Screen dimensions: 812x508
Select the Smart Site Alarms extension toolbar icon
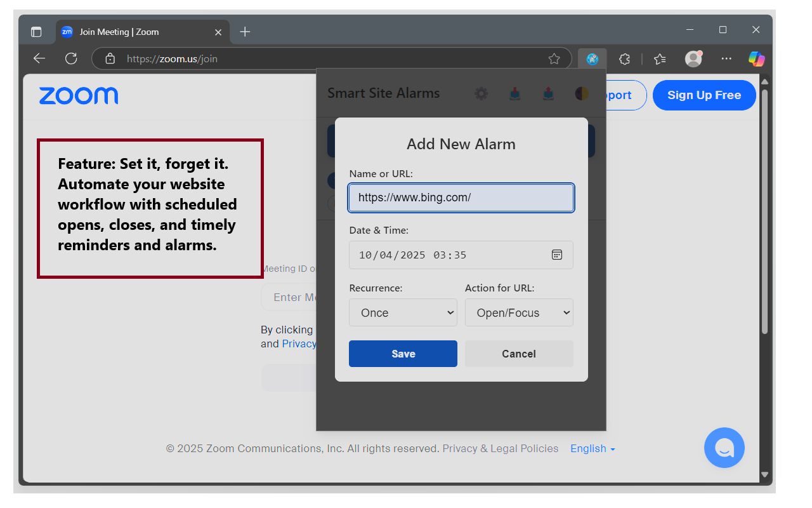(x=591, y=58)
